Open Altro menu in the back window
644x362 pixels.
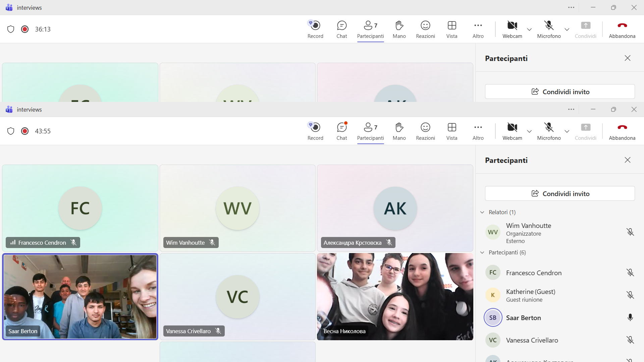[x=478, y=29]
